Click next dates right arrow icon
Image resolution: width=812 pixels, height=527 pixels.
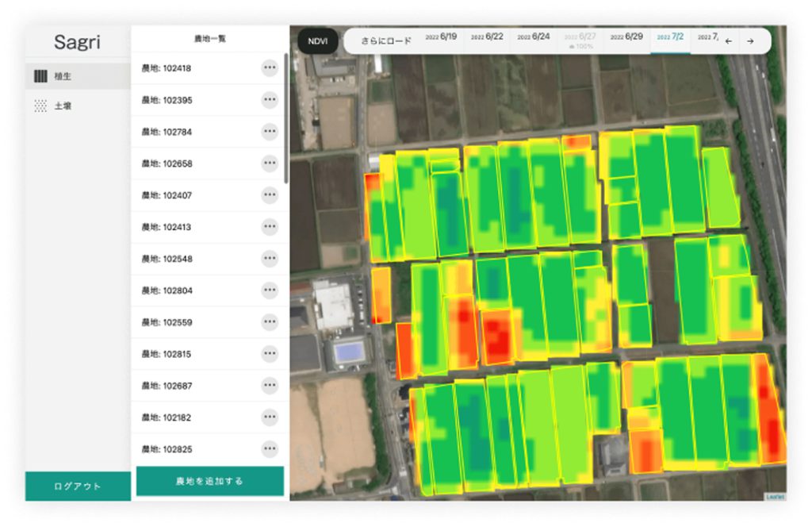[x=750, y=41]
